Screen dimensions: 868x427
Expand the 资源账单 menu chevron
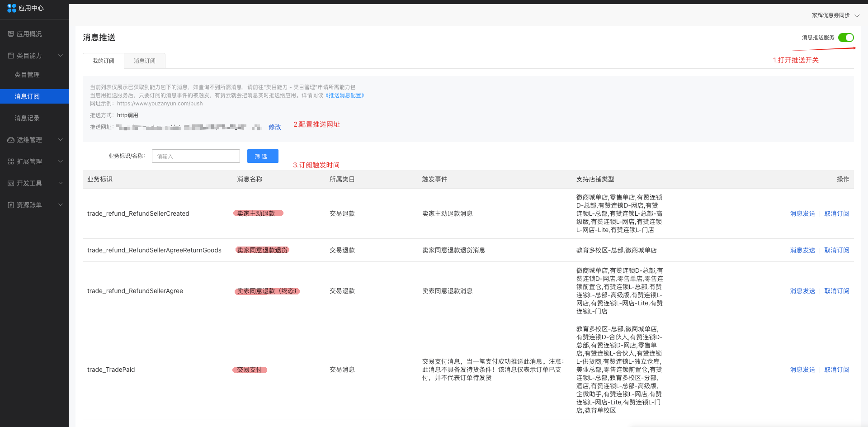click(61, 205)
